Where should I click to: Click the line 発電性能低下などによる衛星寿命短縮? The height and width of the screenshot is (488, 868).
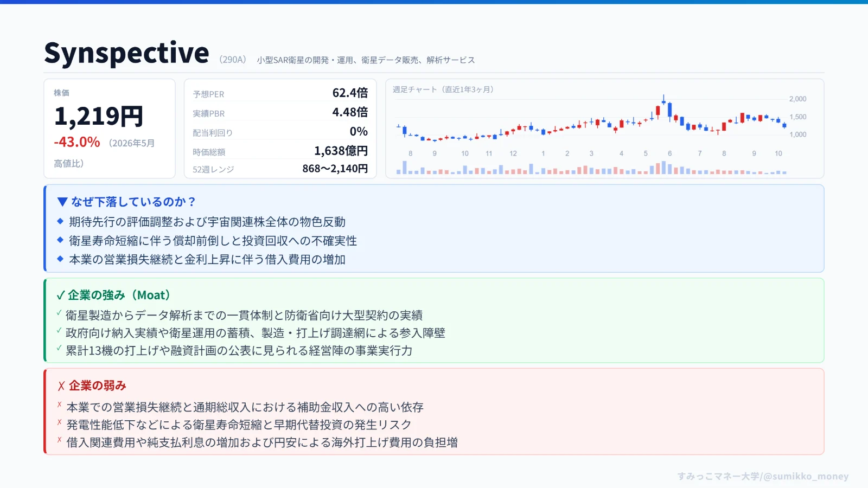[239, 425]
